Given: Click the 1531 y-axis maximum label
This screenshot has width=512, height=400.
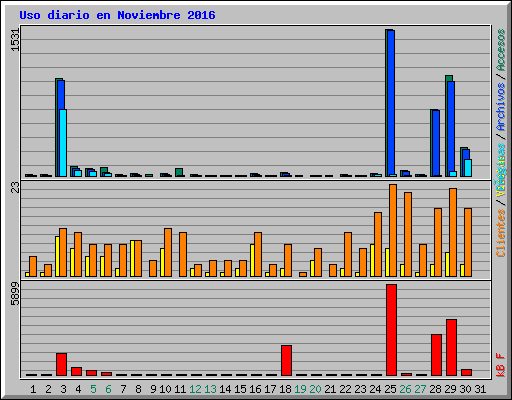Looking at the screenshot, I should point(15,40).
